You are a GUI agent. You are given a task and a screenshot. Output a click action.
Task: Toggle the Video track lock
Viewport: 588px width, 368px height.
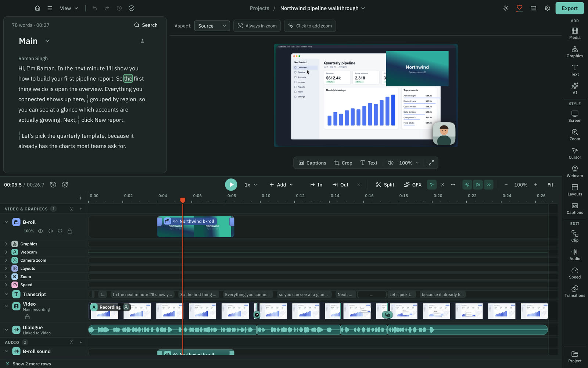[27, 317]
